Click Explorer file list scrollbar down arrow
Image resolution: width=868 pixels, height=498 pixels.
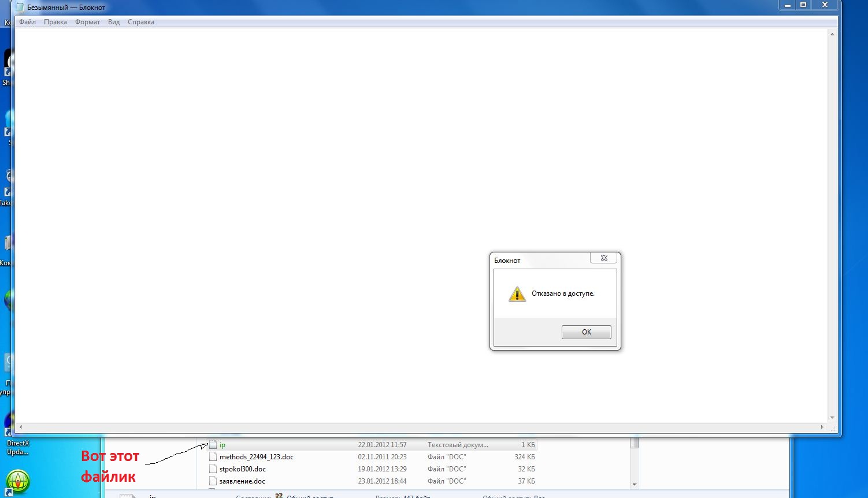click(634, 484)
